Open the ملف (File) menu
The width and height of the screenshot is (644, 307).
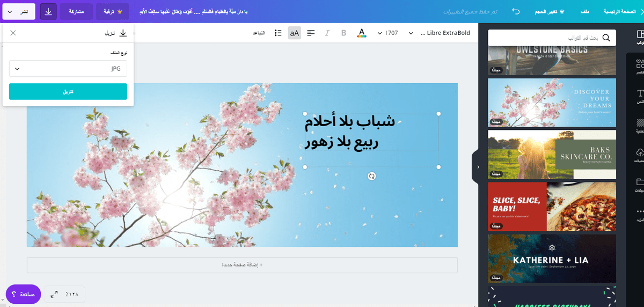(x=585, y=11)
